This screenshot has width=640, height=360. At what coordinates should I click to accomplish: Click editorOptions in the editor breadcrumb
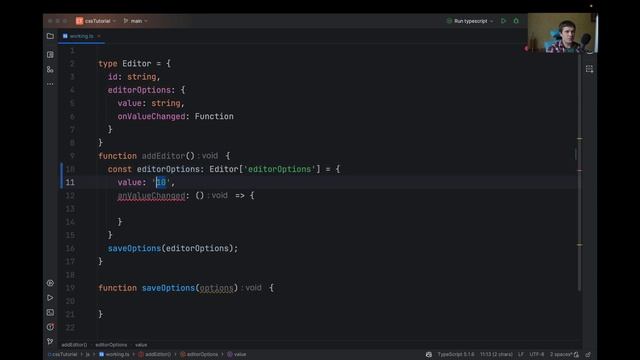point(111,345)
